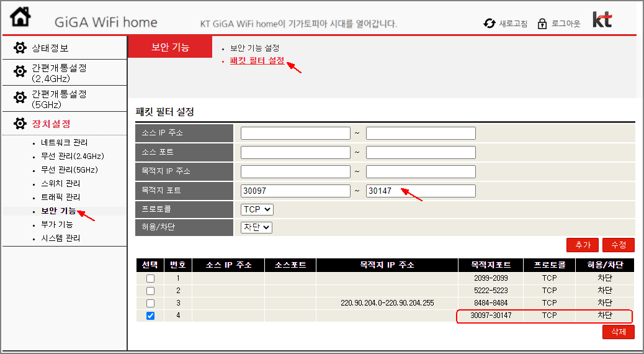This screenshot has height=354, width=644.
Task: Click the 목적지포트 column header
Action: (491, 265)
